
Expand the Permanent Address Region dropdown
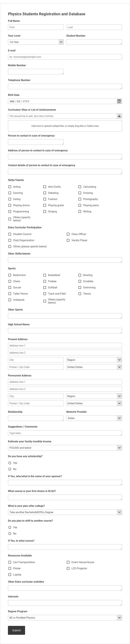94,396
